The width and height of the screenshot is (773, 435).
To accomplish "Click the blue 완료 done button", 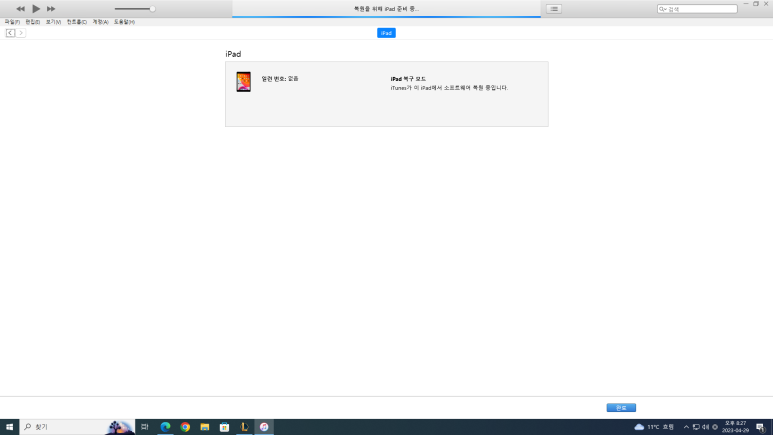I will (621, 408).
